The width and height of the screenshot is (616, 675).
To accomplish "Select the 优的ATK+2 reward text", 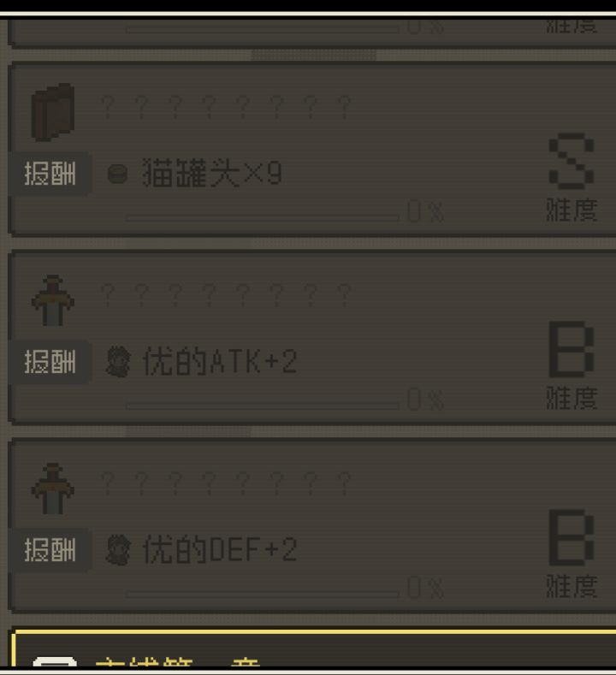I will (220, 362).
